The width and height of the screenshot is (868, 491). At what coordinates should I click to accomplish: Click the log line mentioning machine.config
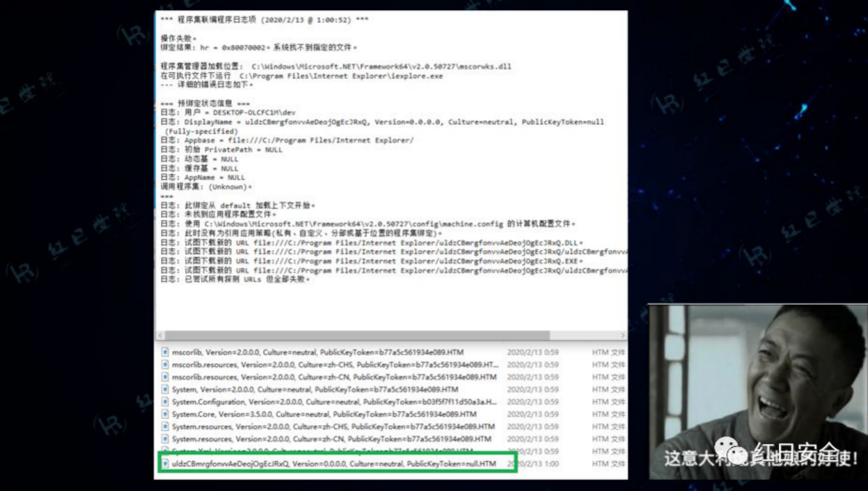pyautogui.click(x=368, y=224)
